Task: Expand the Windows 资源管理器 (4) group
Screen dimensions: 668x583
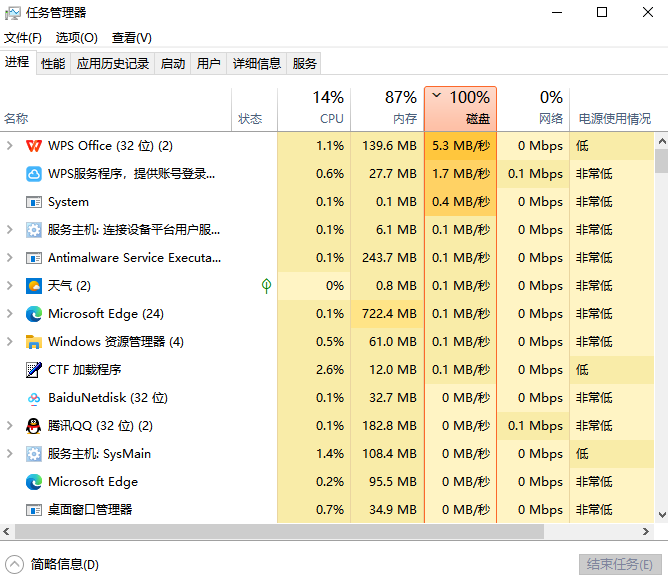Action: (9, 342)
